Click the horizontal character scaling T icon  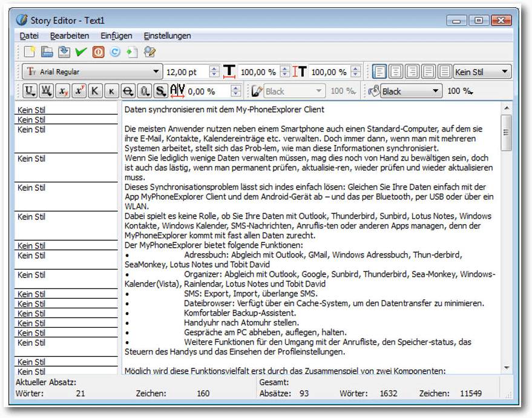click(x=229, y=71)
